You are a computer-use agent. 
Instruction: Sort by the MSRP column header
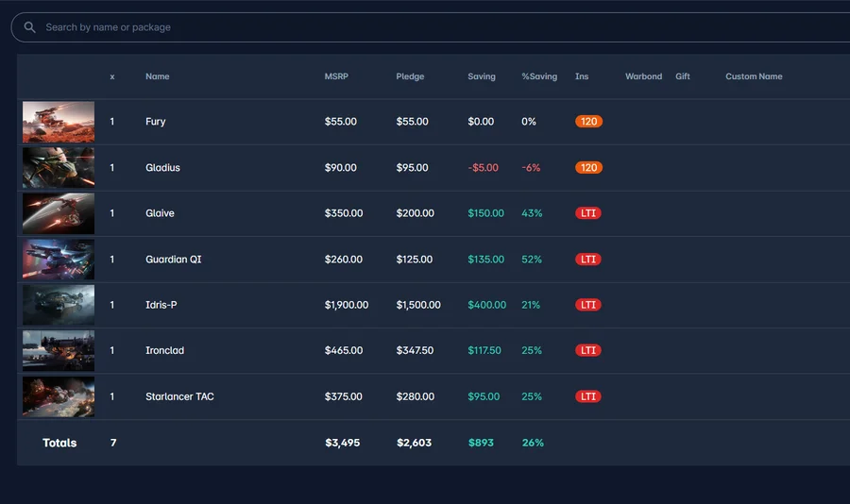pyautogui.click(x=336, y=76)
